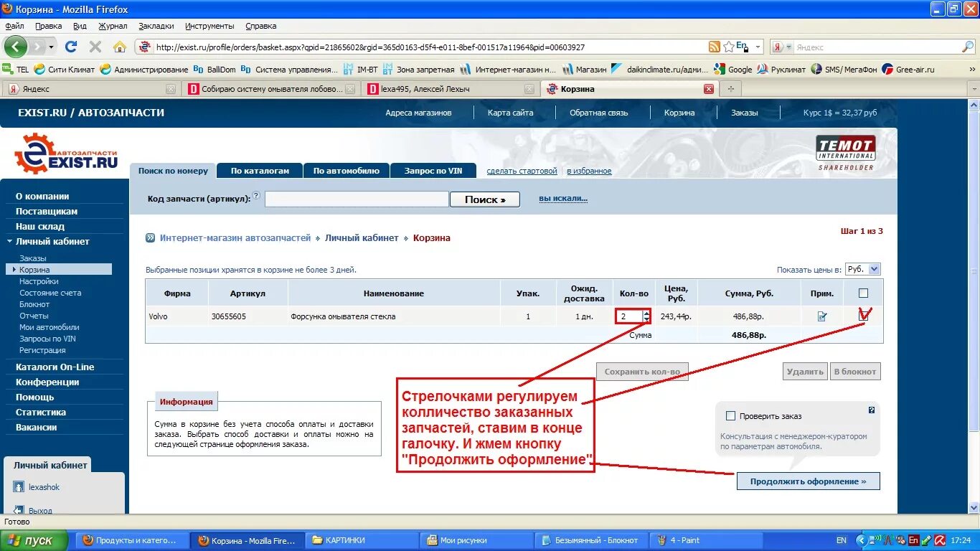Expand hidden tray icons arrow
The image size is (980, 551).
[861, 540]
